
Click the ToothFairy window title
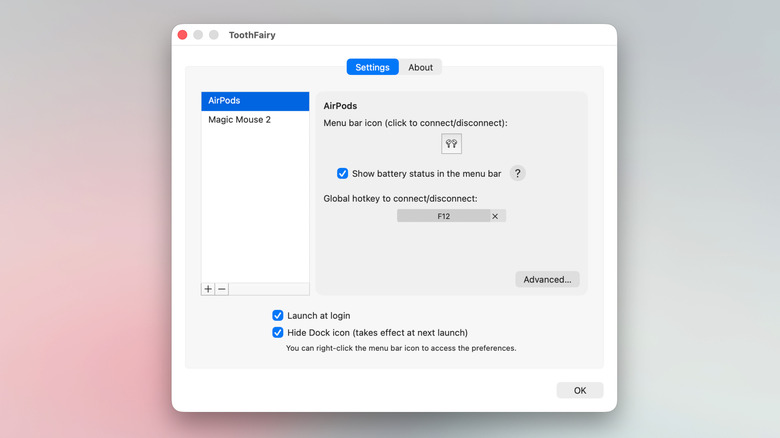[252, 35]
